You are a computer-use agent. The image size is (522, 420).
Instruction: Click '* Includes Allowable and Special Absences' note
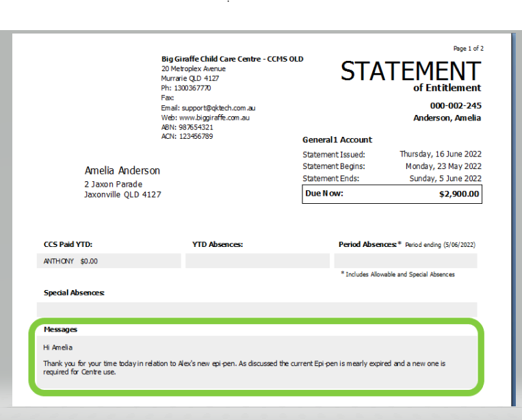[397, 274]
